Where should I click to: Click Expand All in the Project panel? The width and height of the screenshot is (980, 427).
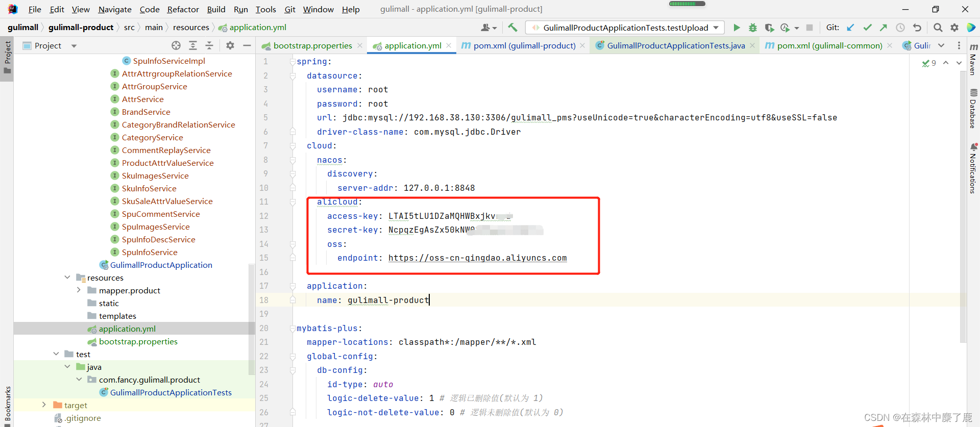pyautogui.click(x=193, y=45)
